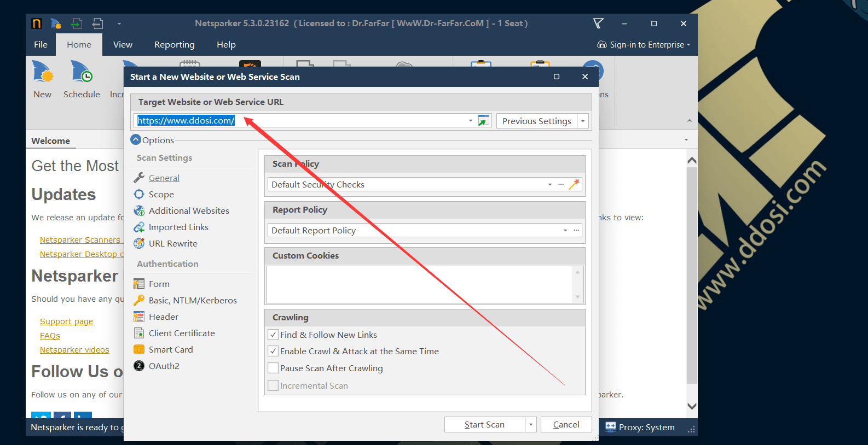Click the open-in-browser icon beside the URL
This screenshot has width=868, height=445.
[x=484, y=121]
